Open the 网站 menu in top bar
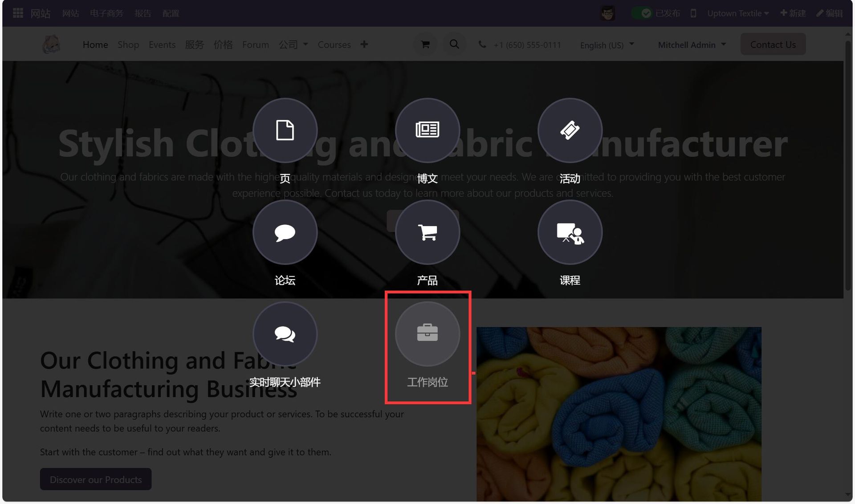855x504 pixels. click(x=70, y=13)
